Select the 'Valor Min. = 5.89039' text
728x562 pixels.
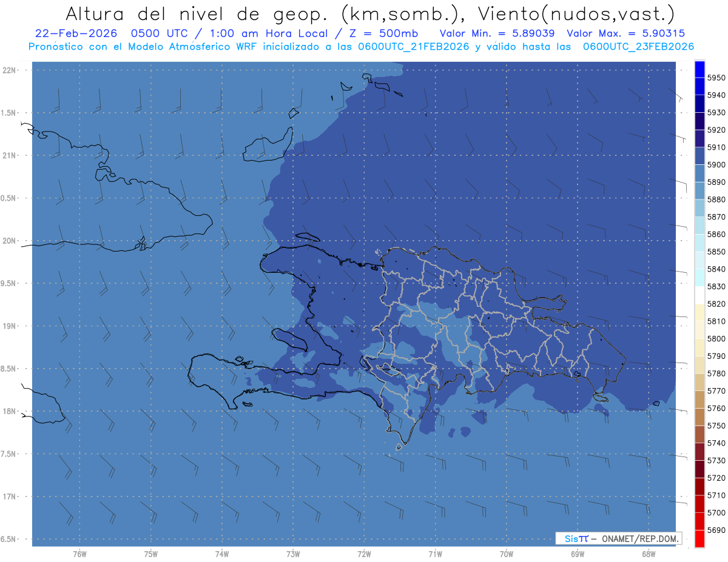496,33
